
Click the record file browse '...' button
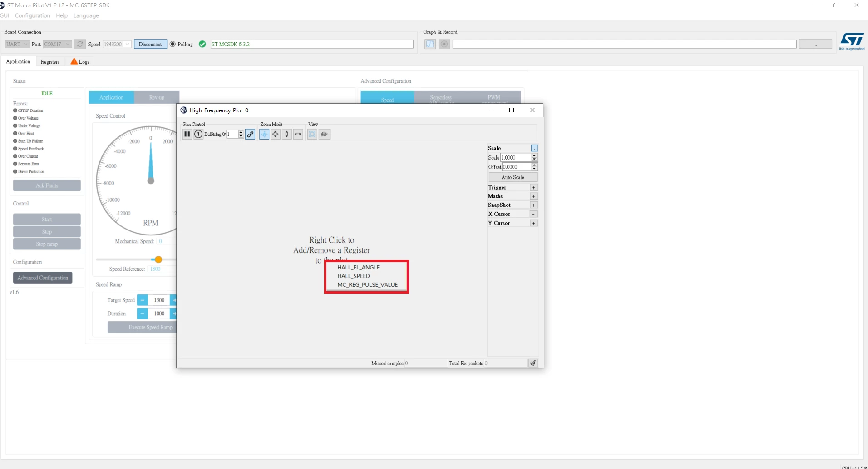click(815, 44)
